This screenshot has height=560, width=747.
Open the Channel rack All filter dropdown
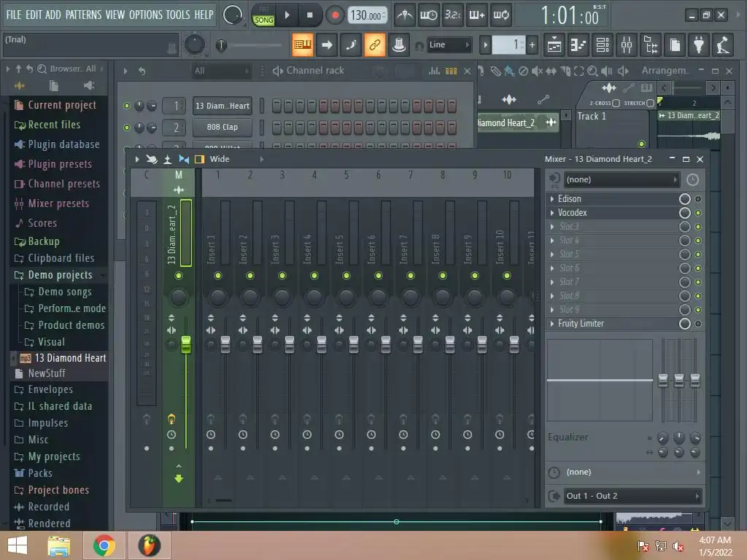coord(221,71)
